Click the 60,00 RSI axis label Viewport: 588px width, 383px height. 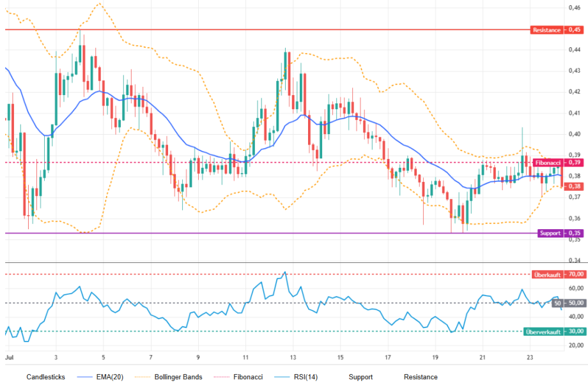coord(576,289)
